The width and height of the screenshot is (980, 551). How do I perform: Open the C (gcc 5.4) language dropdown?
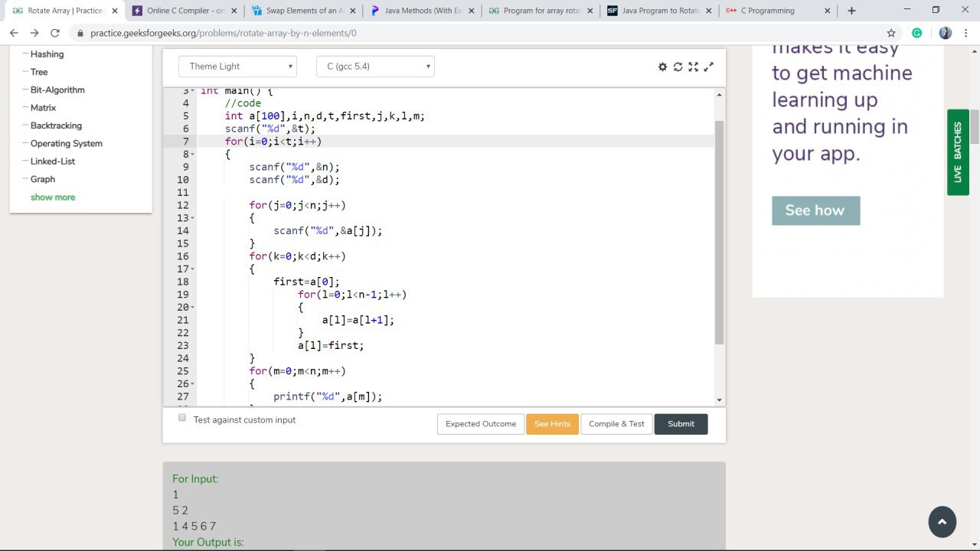375,67
